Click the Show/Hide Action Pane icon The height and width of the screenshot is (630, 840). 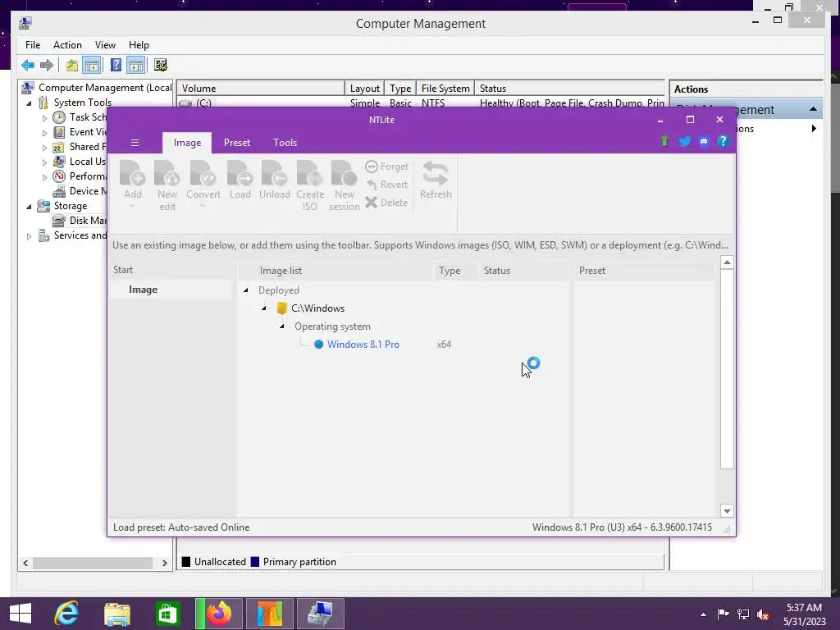pos(136,66)
